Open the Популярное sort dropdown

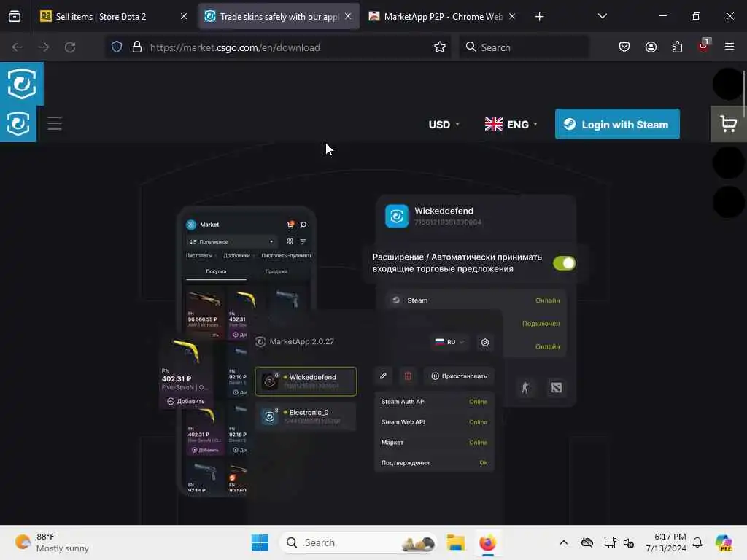pyautogui.click(x=231, y=242)
